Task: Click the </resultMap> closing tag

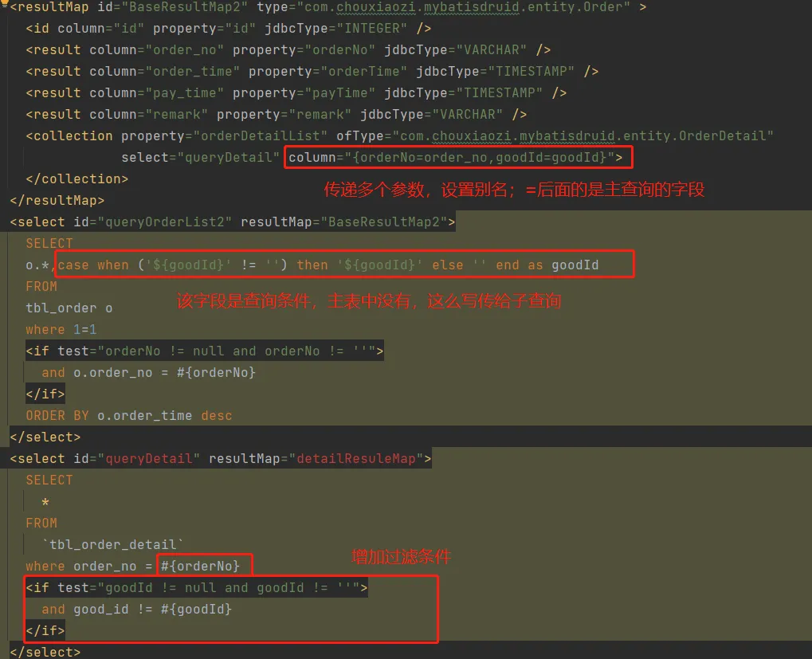Action: click(57, 200)
